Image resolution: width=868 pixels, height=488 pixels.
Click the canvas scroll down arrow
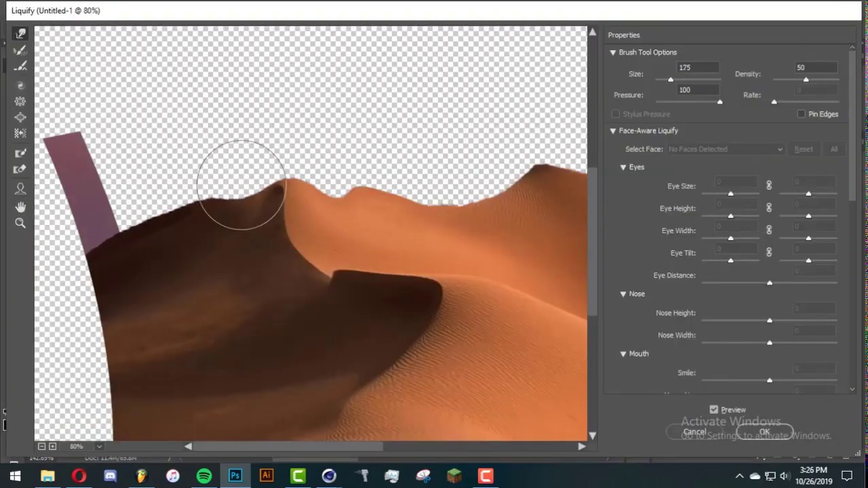[x=593, y=435]
